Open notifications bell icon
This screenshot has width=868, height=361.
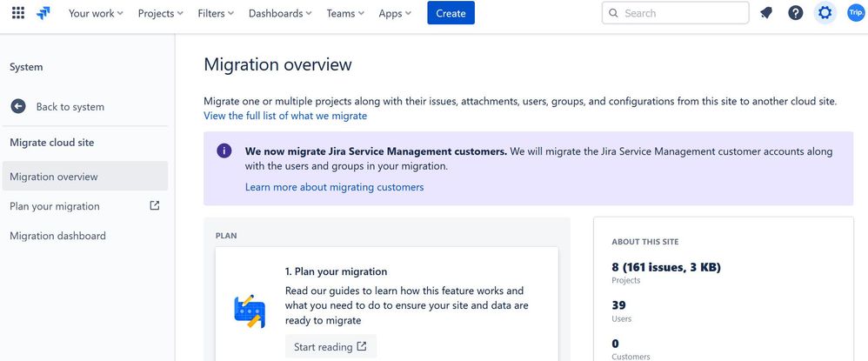(x=766, y=13)
